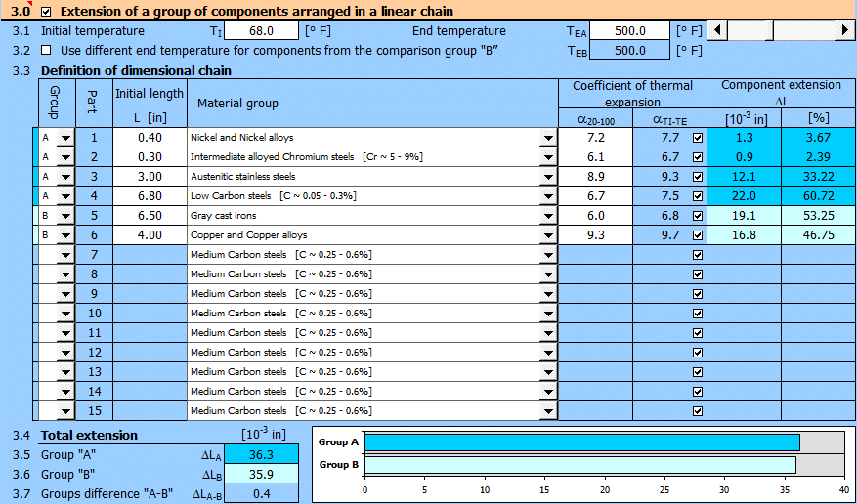Toggle the αTI-TE checkbox for part 6
This screenshot has height=504, width=857.
[698, 235]
